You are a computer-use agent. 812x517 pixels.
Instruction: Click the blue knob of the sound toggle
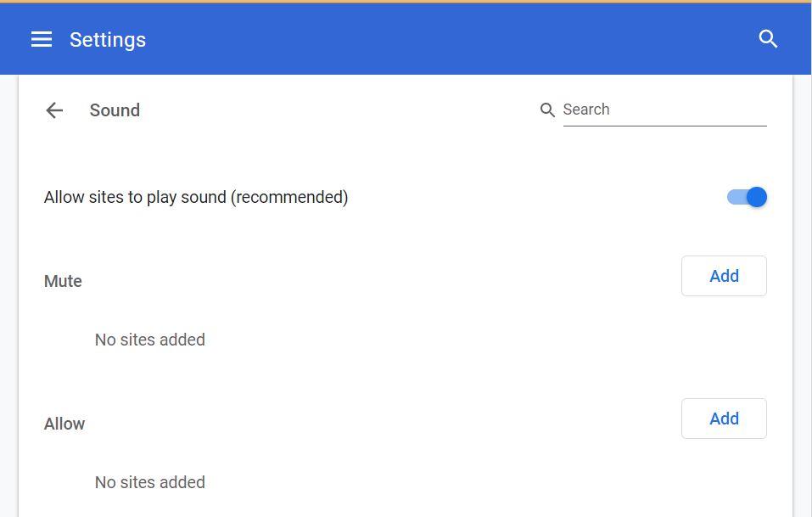pos(757,197)
